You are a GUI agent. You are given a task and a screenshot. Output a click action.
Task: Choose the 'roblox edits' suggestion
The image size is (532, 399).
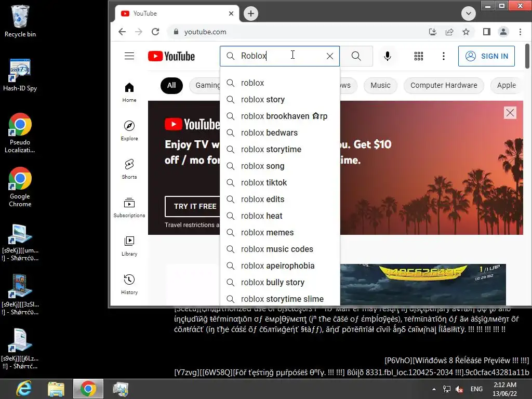280,199
